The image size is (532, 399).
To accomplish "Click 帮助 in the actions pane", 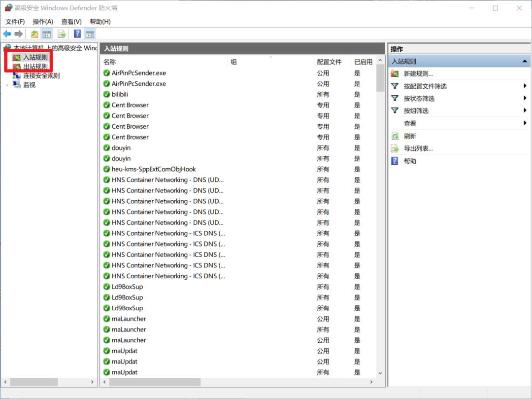I will (x=410, y=161).
